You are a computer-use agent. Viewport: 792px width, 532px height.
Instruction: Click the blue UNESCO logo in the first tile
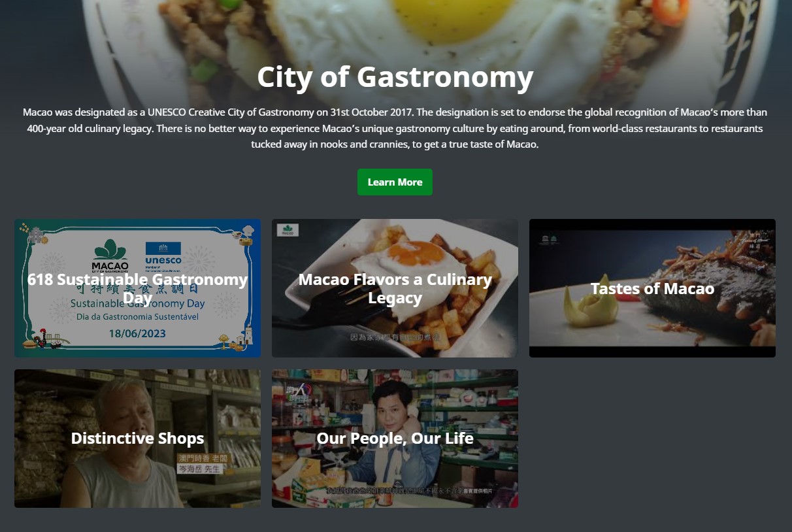163,257
